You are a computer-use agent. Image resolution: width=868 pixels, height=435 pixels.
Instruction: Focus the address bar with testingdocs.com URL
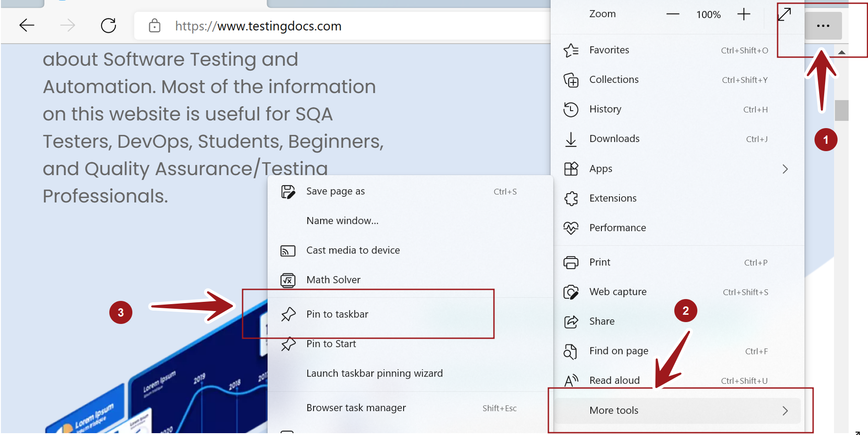(x=341, y=26)
